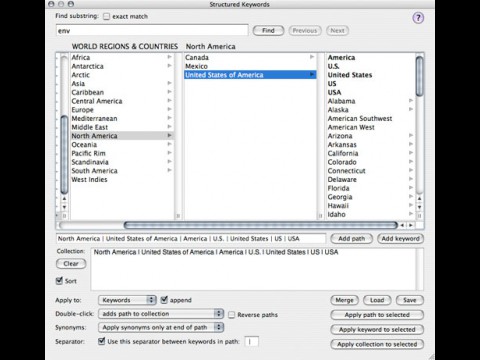Toggle Use this separator checkbox
Screen dimensions: 480x360
click(102, 341)
